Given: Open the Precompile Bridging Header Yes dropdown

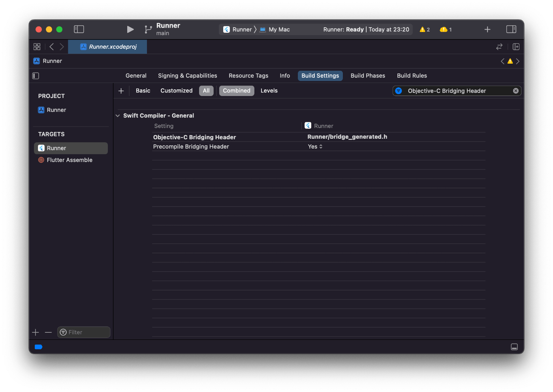Looking at the screenshot, I should coord(315,147).
